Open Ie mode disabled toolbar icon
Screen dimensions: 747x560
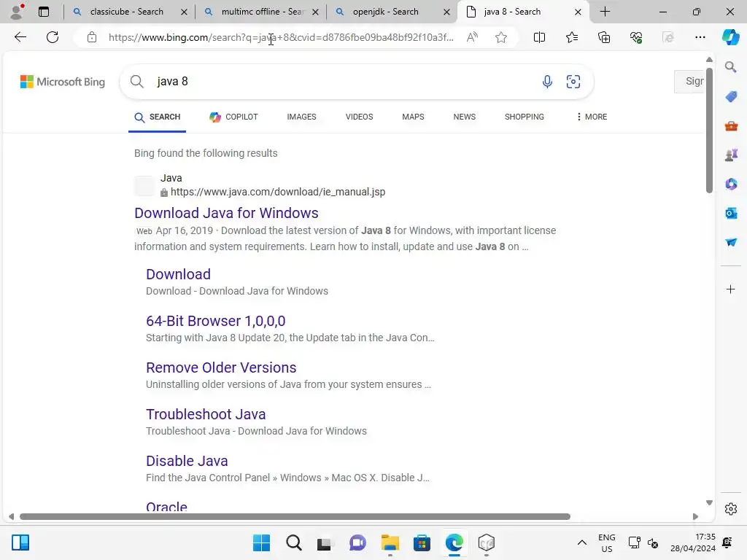tap(668, 37)
